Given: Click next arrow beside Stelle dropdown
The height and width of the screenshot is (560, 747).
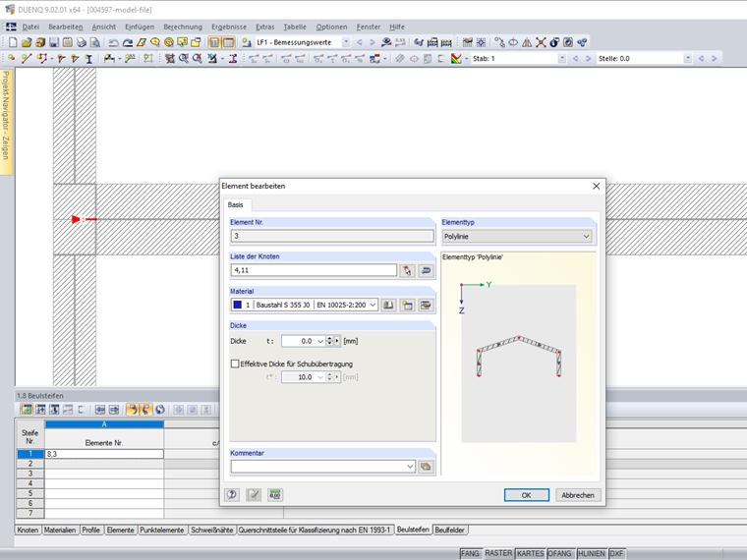Looking at the screenshot, I should (715, 59).
